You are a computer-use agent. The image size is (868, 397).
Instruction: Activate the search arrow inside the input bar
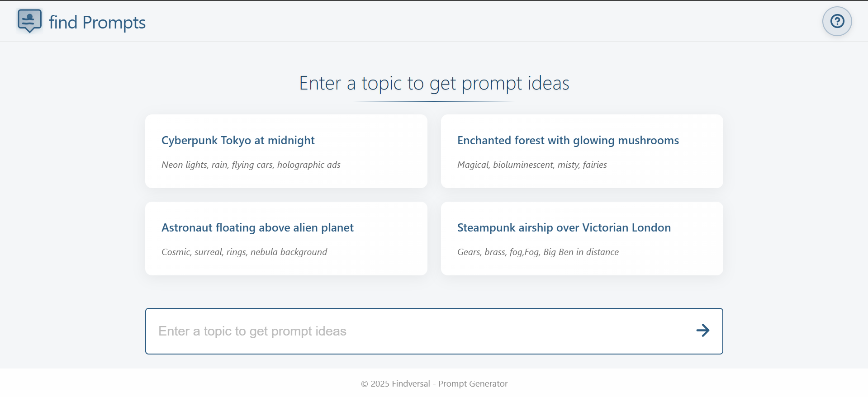point(702,331)
